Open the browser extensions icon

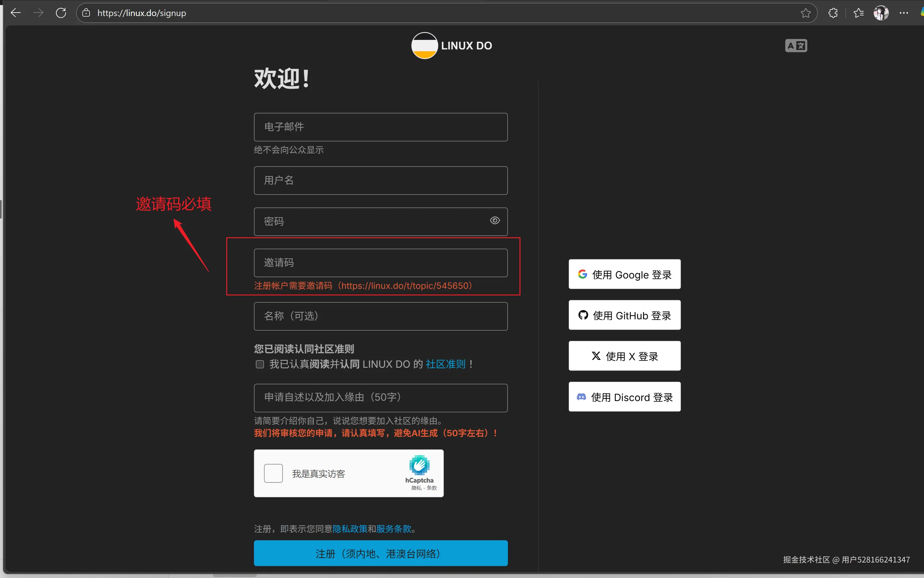pos(833,13)
